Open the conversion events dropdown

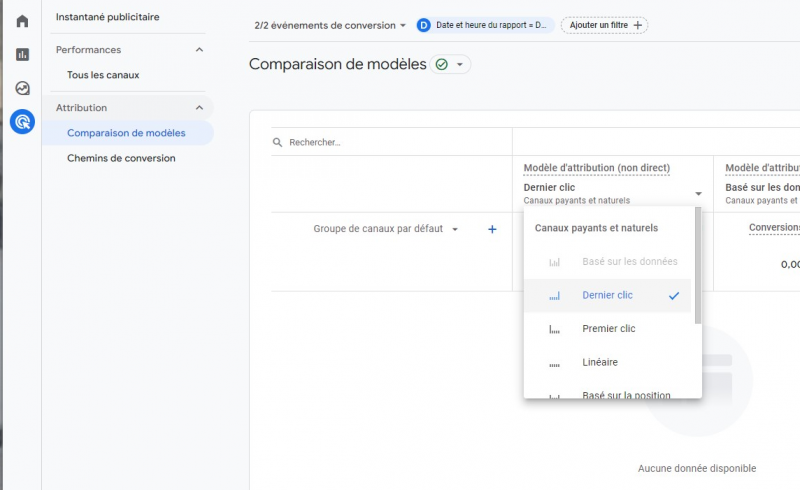coord(330,25)
